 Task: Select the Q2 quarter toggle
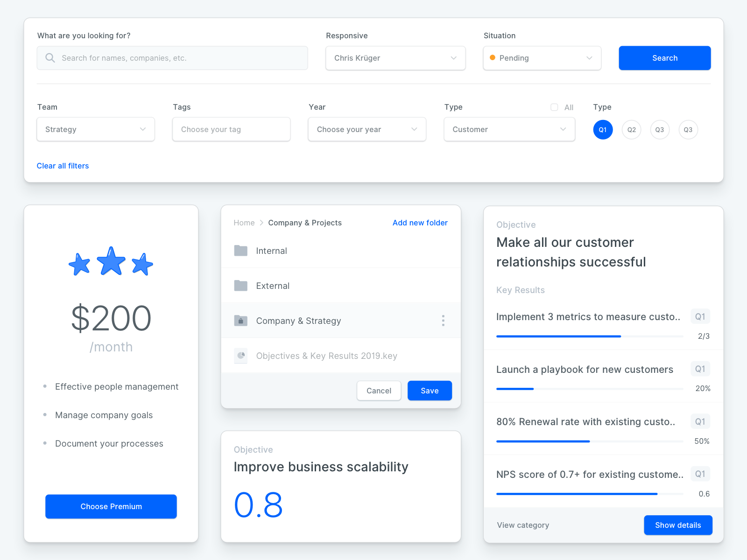click(x=631, y=130)
